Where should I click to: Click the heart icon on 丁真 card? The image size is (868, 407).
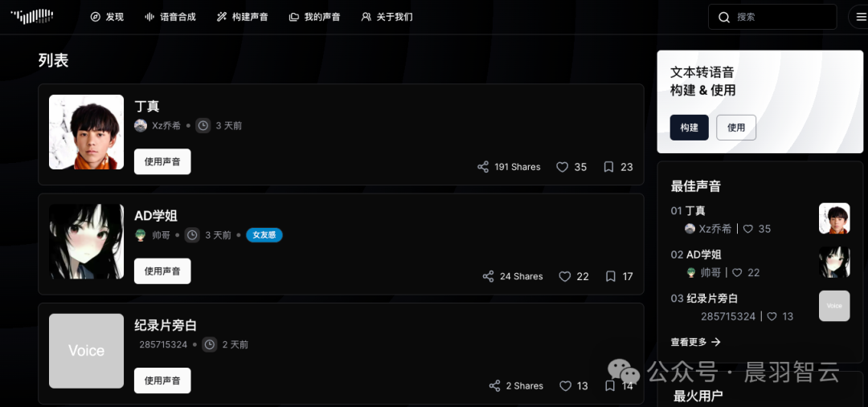point(562,167)
